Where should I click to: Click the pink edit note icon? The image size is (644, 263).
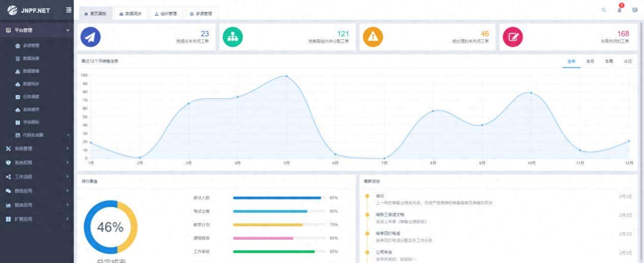point(513,37)
